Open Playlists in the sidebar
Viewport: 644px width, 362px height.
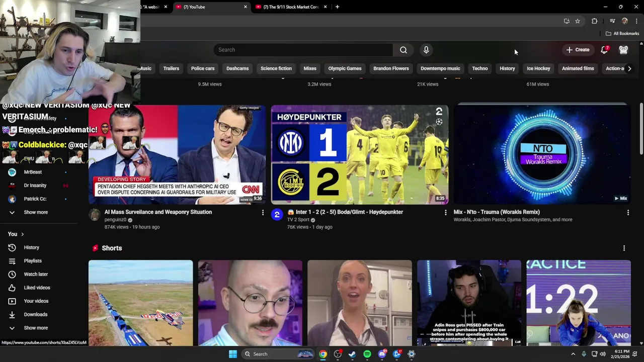pyautogui.click(x=33, y=261)
